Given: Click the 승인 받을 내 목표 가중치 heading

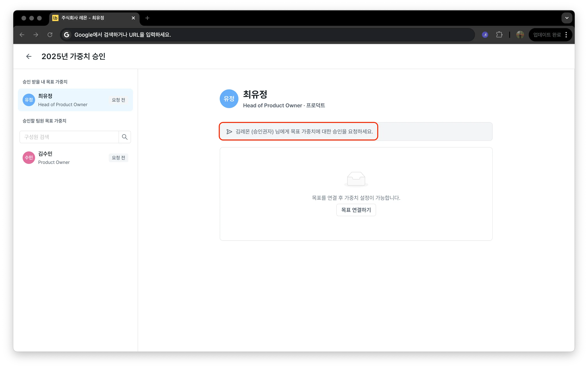Looking at the screenshot, I should pyautogui.click(x=45, y=82).
